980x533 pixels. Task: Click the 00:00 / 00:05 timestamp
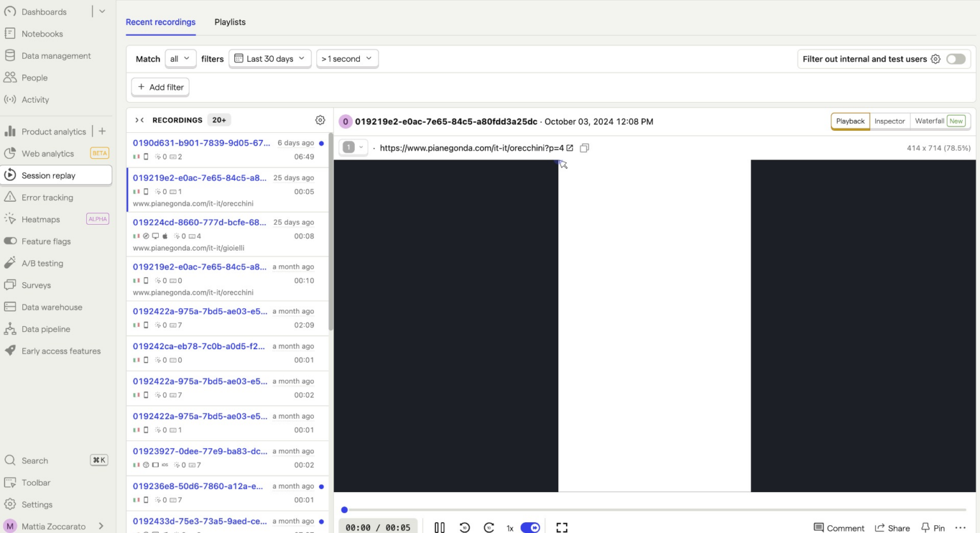pos(378,527)
